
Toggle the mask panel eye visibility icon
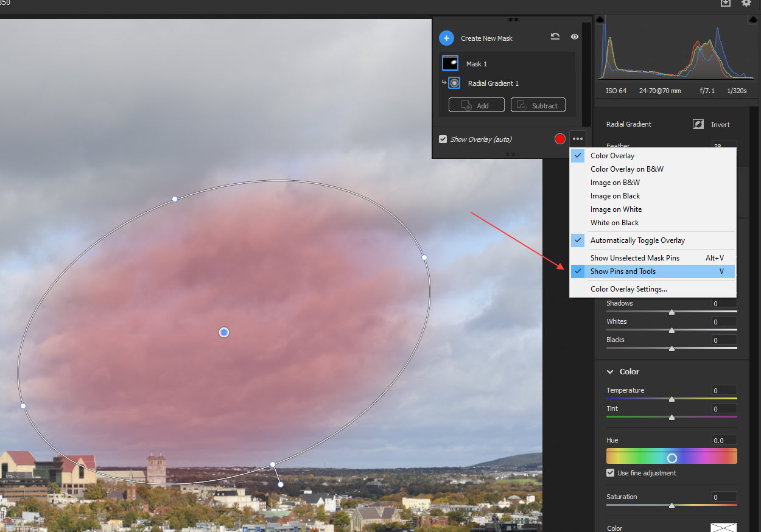[574, 37]
